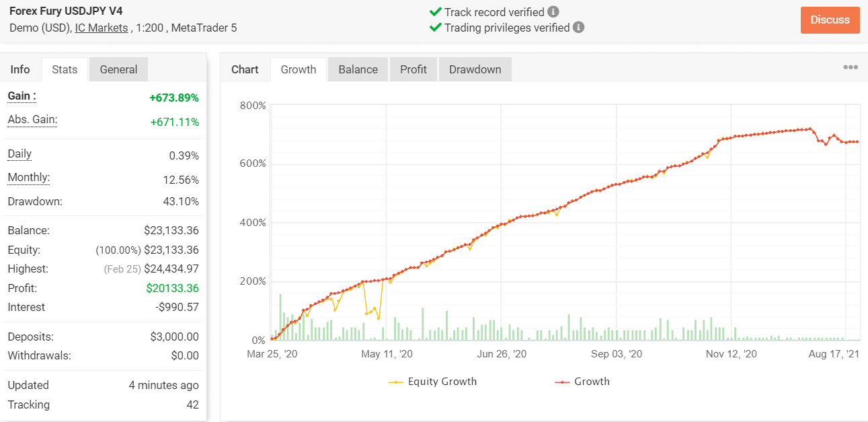The height and width of the screenshot is (422, 868).
Task: Open the IC Markets broker link
Action: [x=102, y=28]
